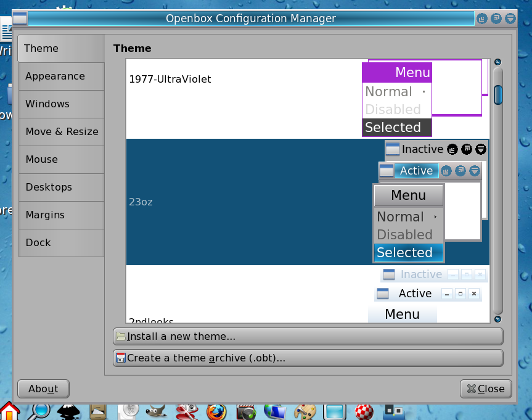Click the blue screen icon in taskbar
The height and width of the screenshot is (420, 532).
[x=334, y=412]
